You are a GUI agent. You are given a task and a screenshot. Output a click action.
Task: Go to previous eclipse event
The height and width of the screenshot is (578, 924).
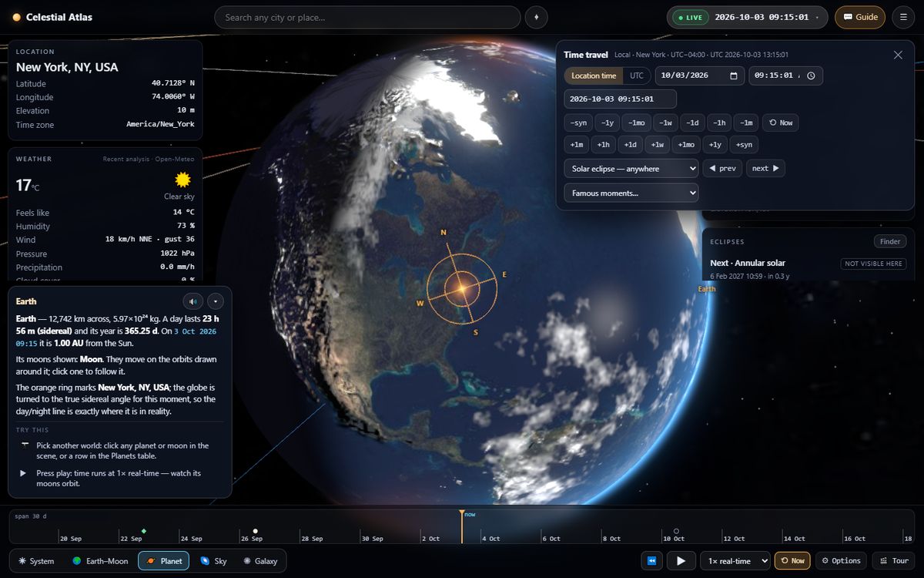coord(722,168)
